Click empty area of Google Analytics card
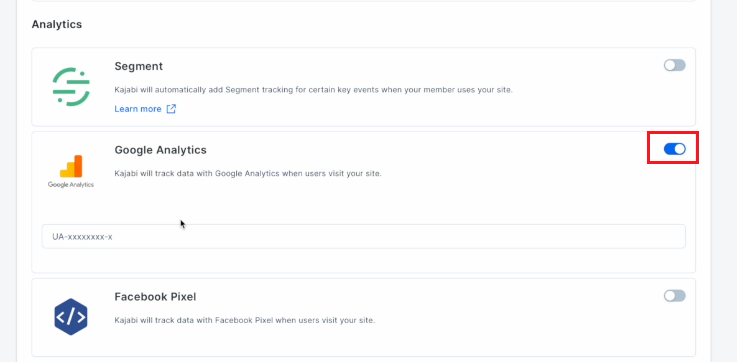The width and height of the screenshot is (737, 362). click(x=423, y=202)
